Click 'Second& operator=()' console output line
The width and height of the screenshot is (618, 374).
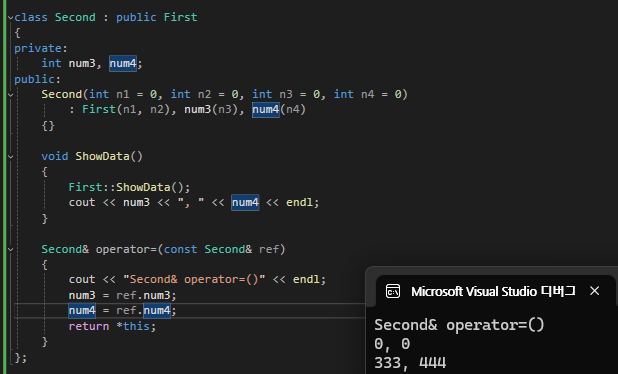pyautogui.click(x=459, y=325)
